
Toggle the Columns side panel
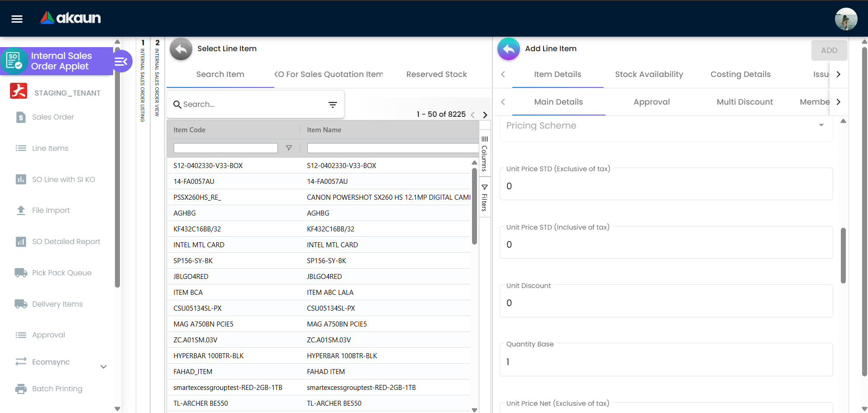tap(484, 154)
